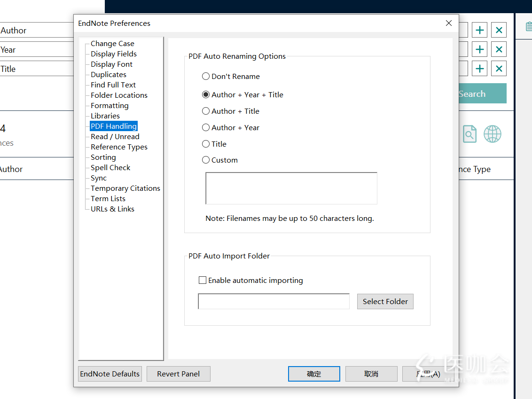Click the globe web search icon
The image size is (532, 399).
493,134
